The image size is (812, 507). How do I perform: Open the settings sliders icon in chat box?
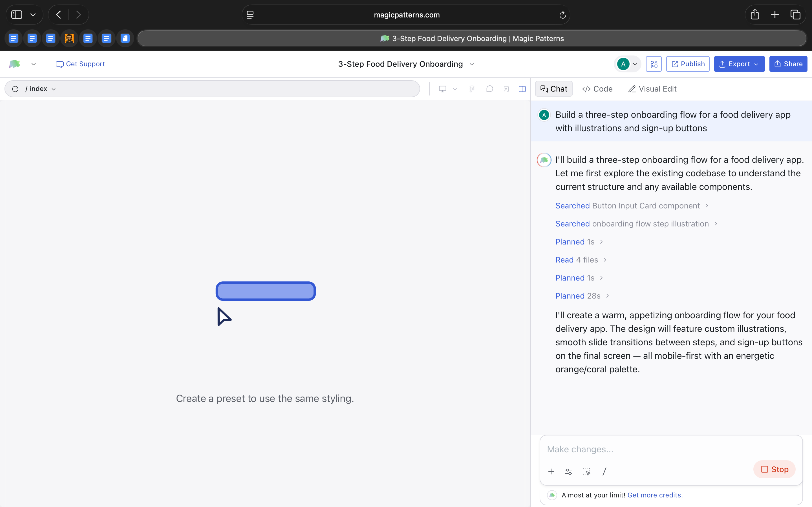click(568, 472)
